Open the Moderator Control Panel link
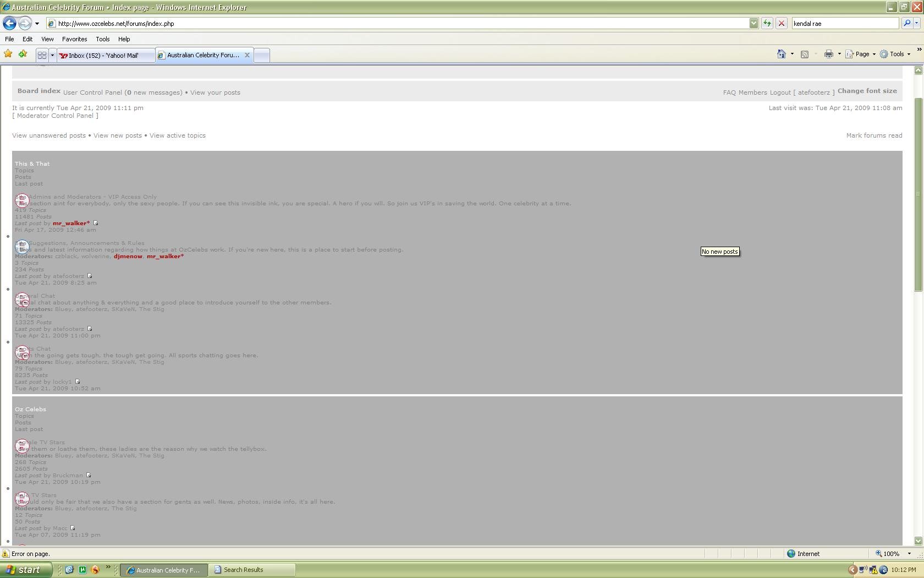Image resolution: width=924 pixels, height=578 pixels. 56,116
